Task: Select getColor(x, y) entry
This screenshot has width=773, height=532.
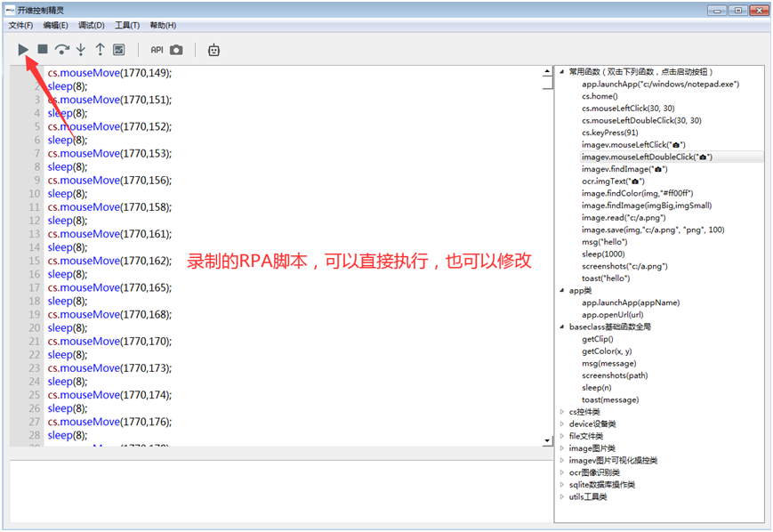Action: [x=607, y=351]
